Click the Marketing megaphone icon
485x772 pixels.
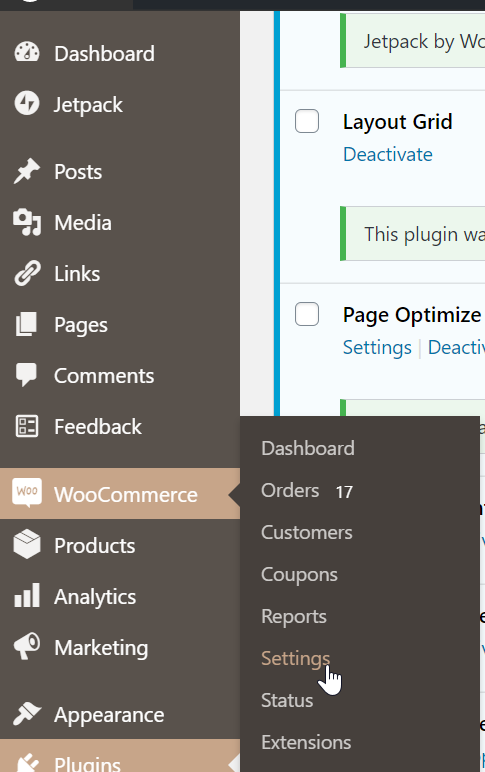27,646
